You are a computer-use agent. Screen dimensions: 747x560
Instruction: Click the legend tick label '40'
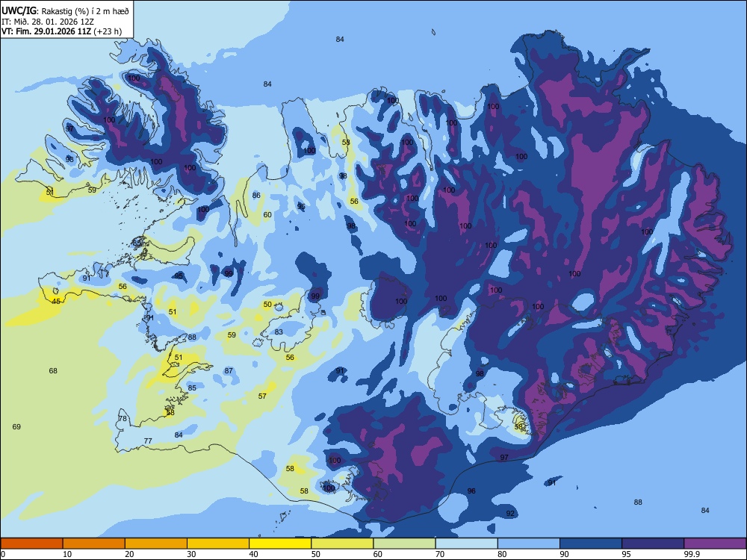point(253,554)
